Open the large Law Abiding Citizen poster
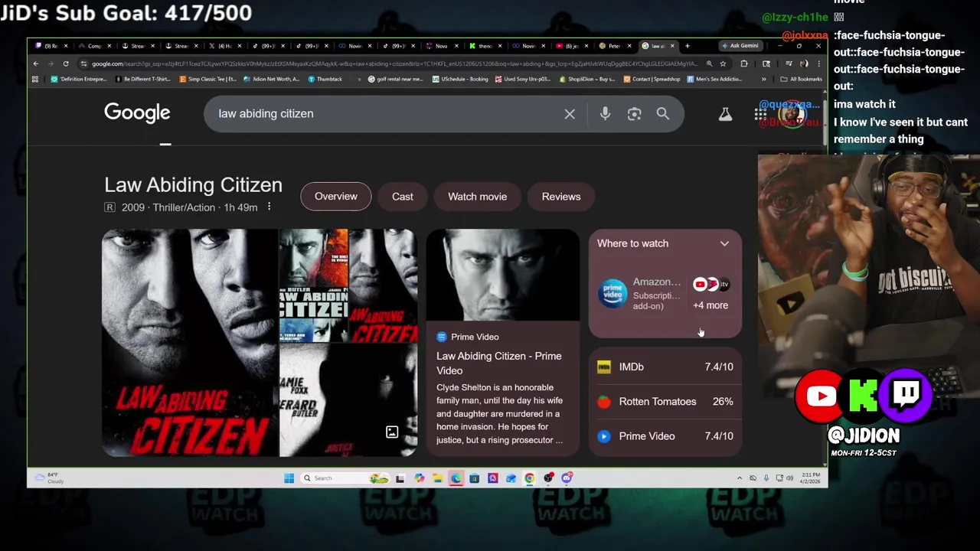Screen dimensions: 980x551 (190, 343)
